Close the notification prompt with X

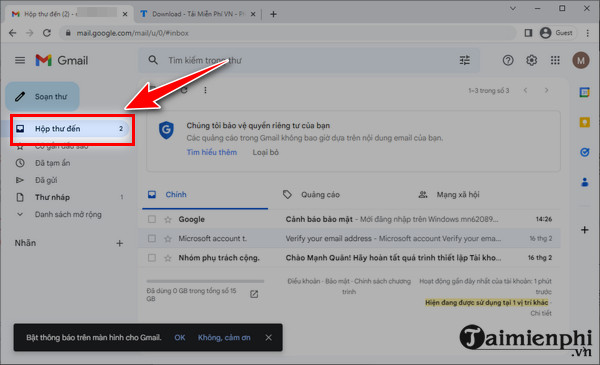(269, 337)
